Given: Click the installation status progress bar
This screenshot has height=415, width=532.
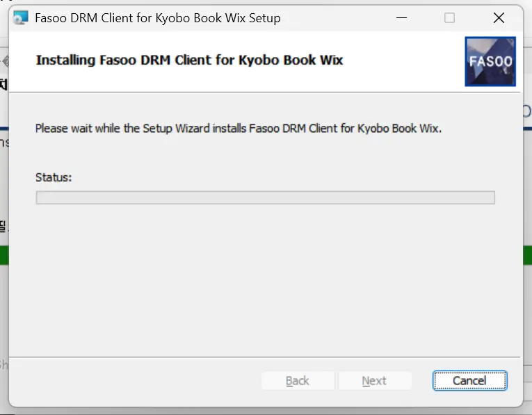Looking at the screenshot, I should 265,198.
